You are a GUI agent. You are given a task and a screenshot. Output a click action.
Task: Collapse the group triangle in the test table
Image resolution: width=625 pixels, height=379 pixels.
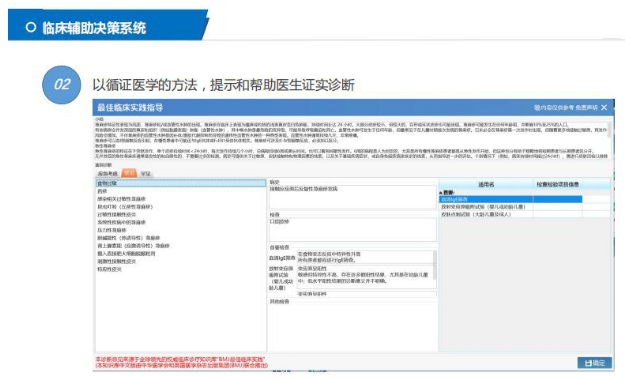(441, 192)
